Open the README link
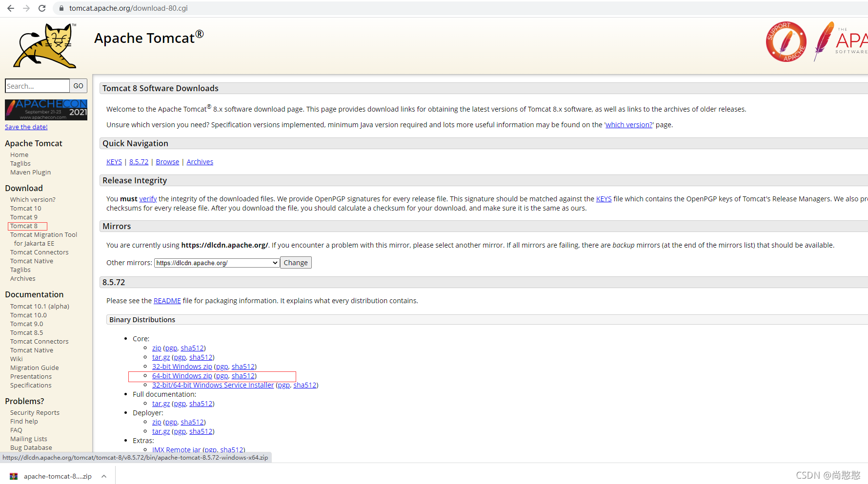 [x=167, y=301]
